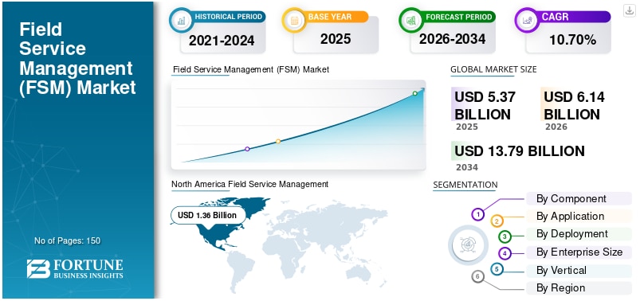
Task: Click the Historical Period bar chart icon
Action: 181,21
